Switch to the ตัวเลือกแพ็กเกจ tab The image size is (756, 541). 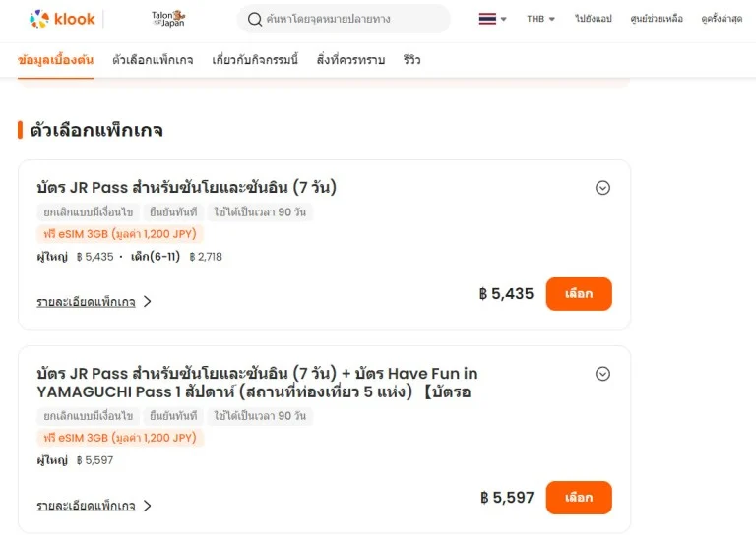point(153,60)
